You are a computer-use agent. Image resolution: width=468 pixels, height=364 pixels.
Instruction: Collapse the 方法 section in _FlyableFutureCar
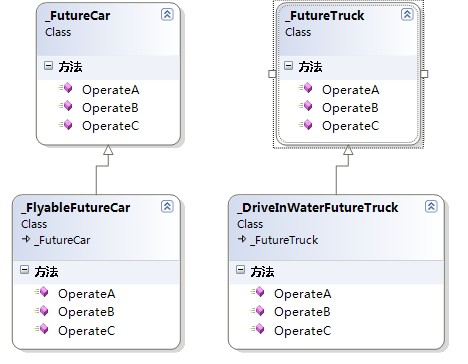click(x=24, y=269)
